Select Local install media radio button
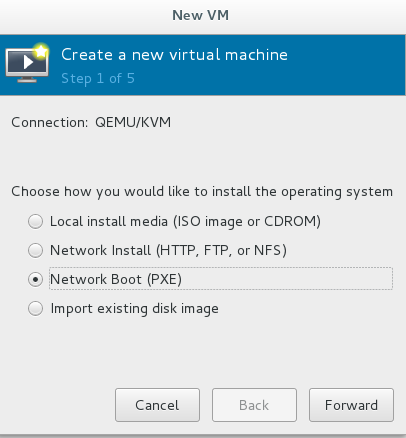Image resolution: width=406 pixels, height=438 pixels. click(x=35, y=222)
